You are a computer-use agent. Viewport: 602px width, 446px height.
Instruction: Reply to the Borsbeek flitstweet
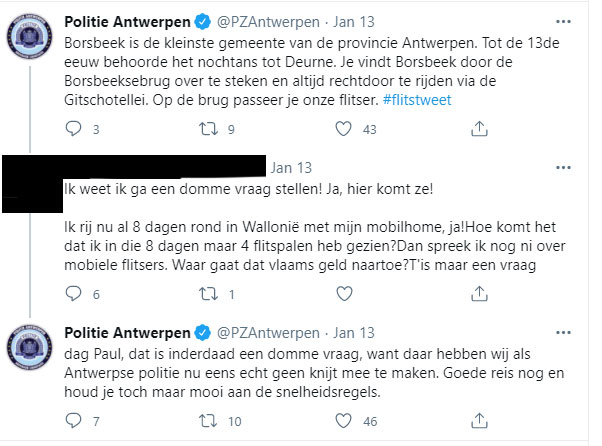point(73,129)
